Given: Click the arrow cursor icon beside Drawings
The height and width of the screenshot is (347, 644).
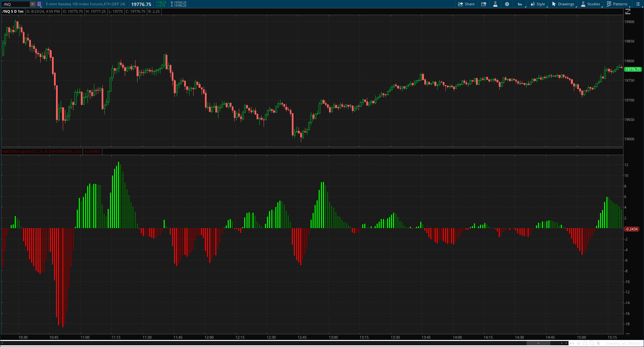Looking at the screenshot, I should (x=554, y=4).
